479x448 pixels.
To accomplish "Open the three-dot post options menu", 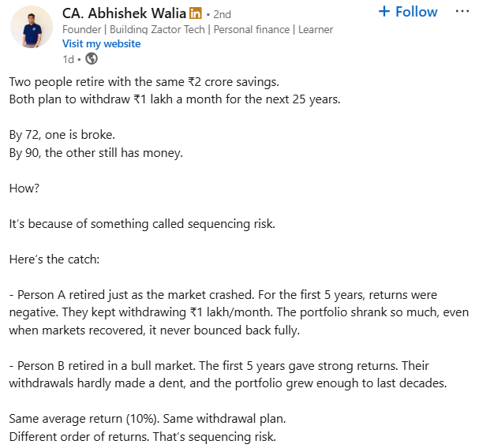I will [x=462, y=12].
